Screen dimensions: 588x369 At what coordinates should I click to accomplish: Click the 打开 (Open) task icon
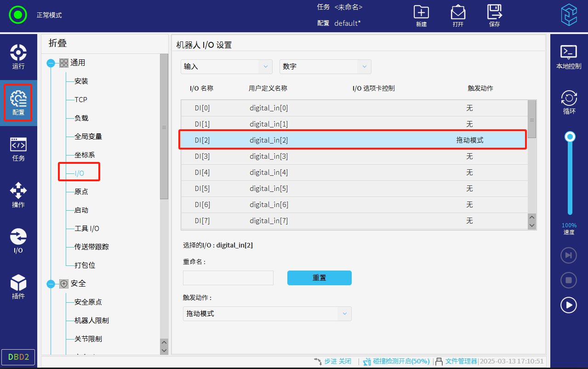tap(458, 16)
